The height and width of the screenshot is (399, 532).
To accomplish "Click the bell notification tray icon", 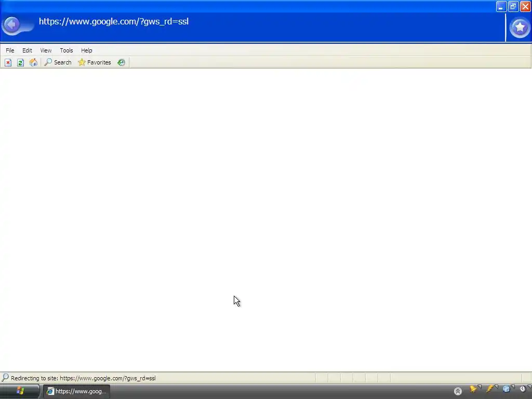I will click(473, 389).
